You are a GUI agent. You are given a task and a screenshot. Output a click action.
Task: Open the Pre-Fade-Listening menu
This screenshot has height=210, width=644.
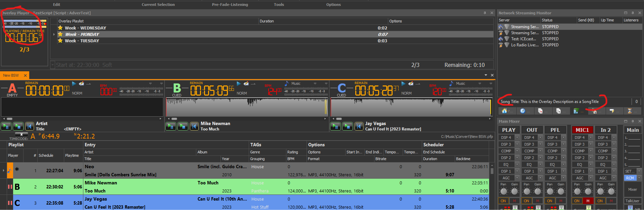tap(230, 5)
